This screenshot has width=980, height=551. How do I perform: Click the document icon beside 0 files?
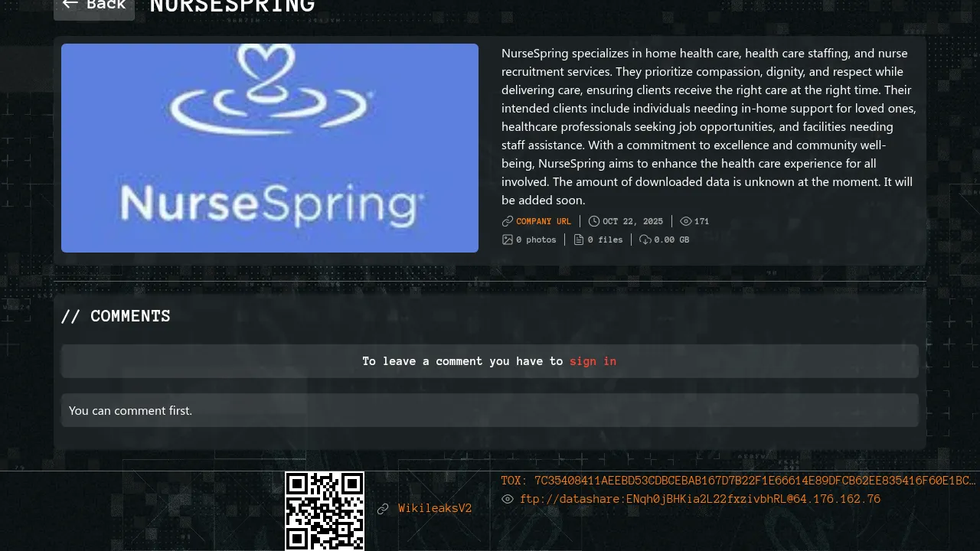point(579,240)
